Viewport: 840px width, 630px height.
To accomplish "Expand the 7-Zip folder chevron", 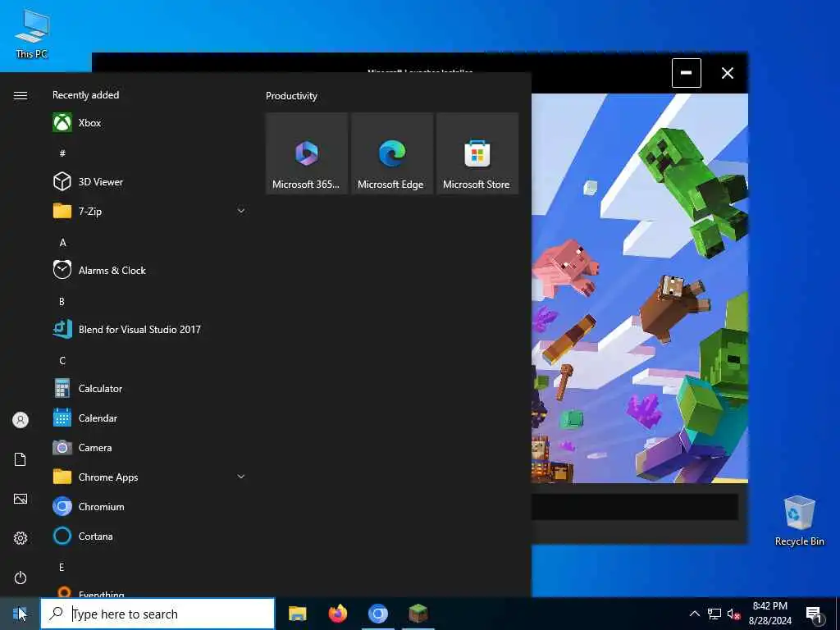I will 241,211.
